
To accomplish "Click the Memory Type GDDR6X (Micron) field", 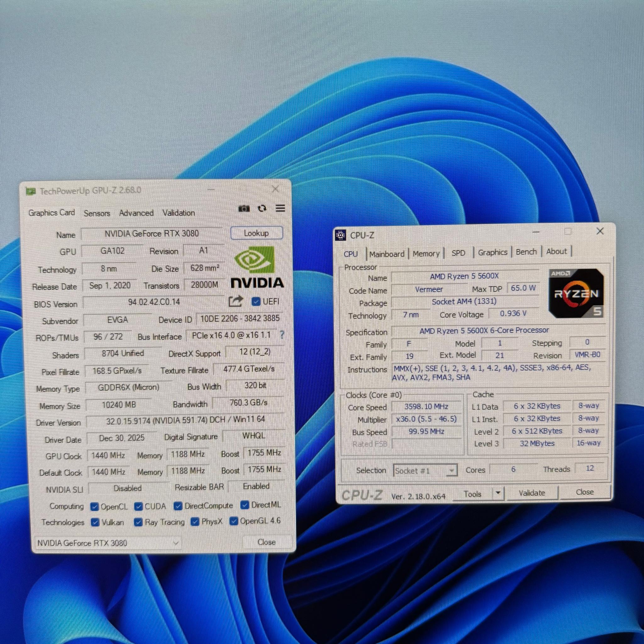I will (128, 387).
